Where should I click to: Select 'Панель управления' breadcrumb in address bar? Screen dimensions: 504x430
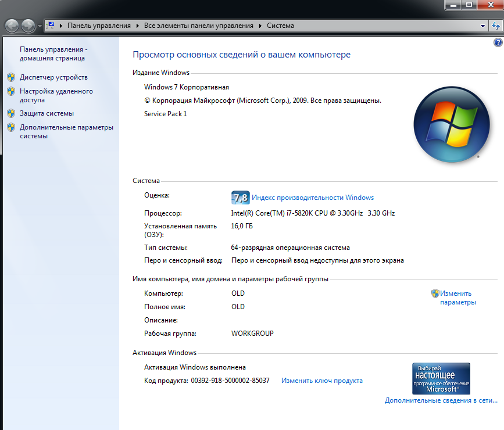click(99, 26)
